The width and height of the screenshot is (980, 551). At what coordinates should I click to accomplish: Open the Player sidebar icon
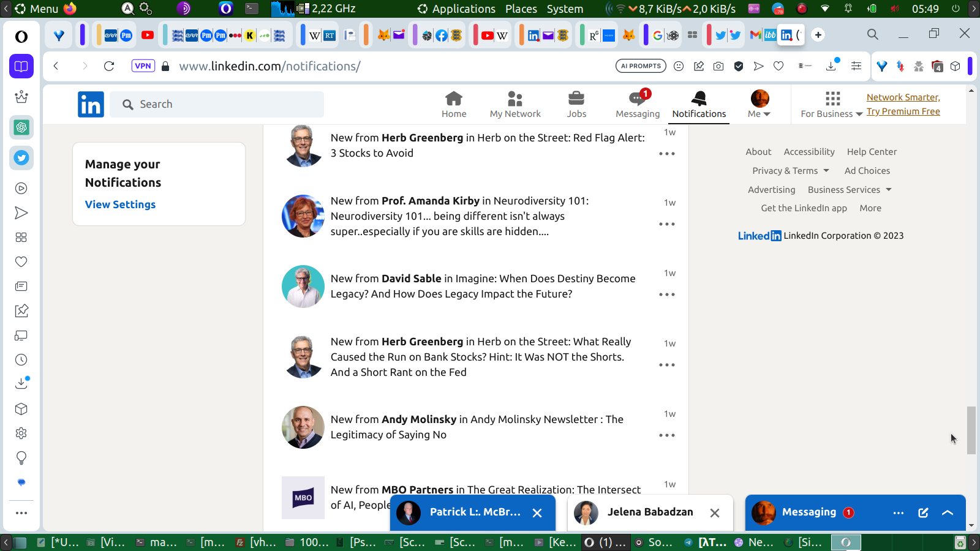21,189
